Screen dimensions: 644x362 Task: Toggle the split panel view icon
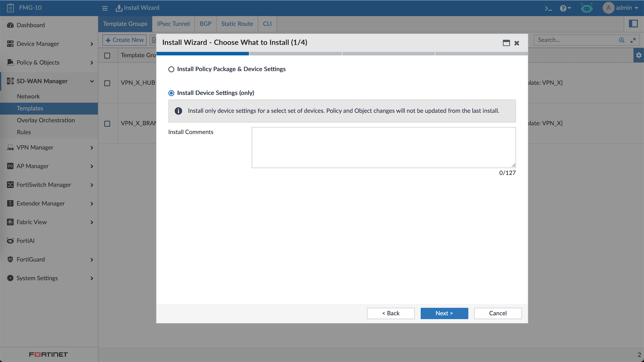point(633,24)
